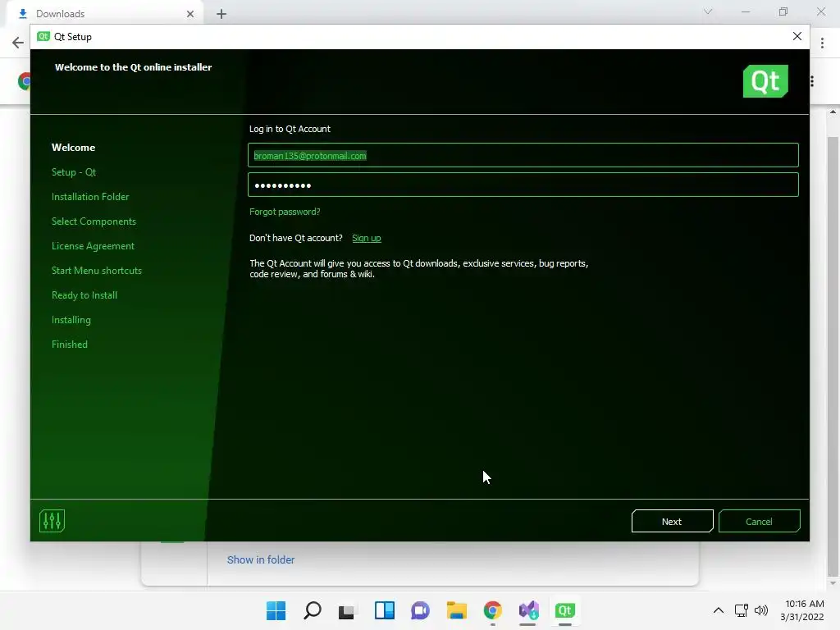840x630 pixels.
Task: Click Next button in installer
Action: point(673,521)
